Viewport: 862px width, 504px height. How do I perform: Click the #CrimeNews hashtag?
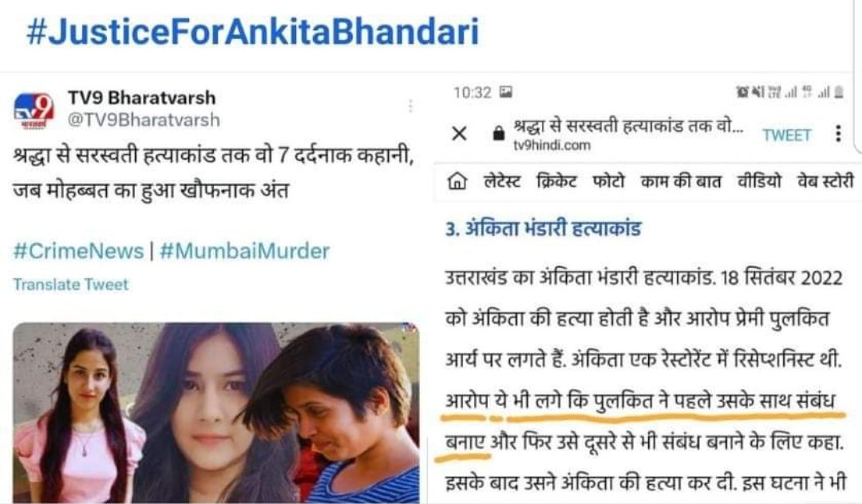[x=78, y=251]
